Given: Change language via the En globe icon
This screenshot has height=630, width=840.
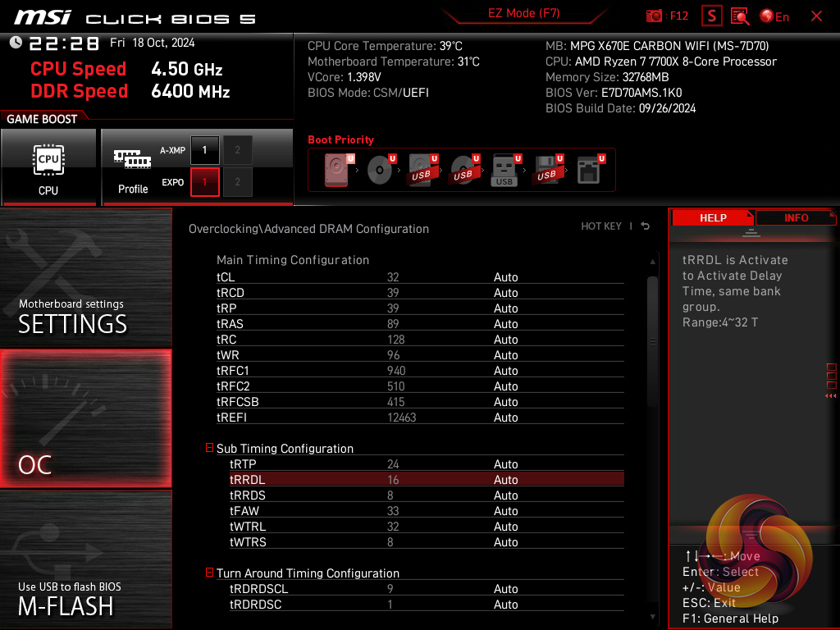Looking at the screenshot, I should pyautogui.click(x=774, y=16).
